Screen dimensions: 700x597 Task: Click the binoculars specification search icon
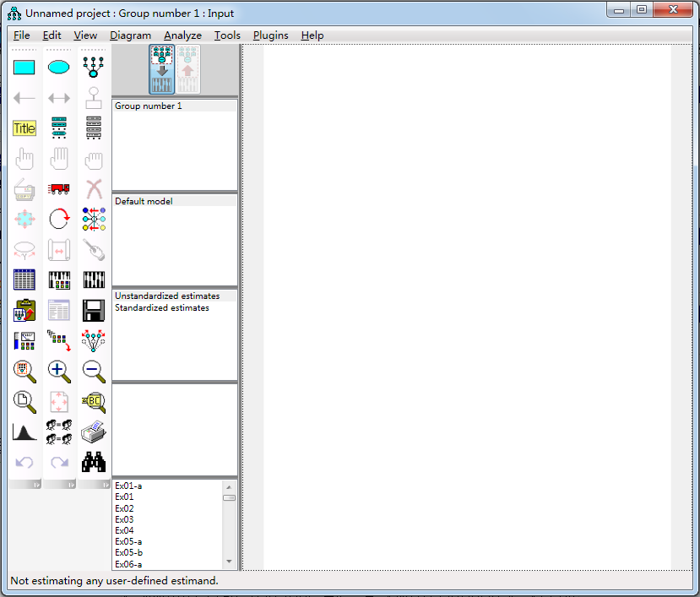coord(94,463)
